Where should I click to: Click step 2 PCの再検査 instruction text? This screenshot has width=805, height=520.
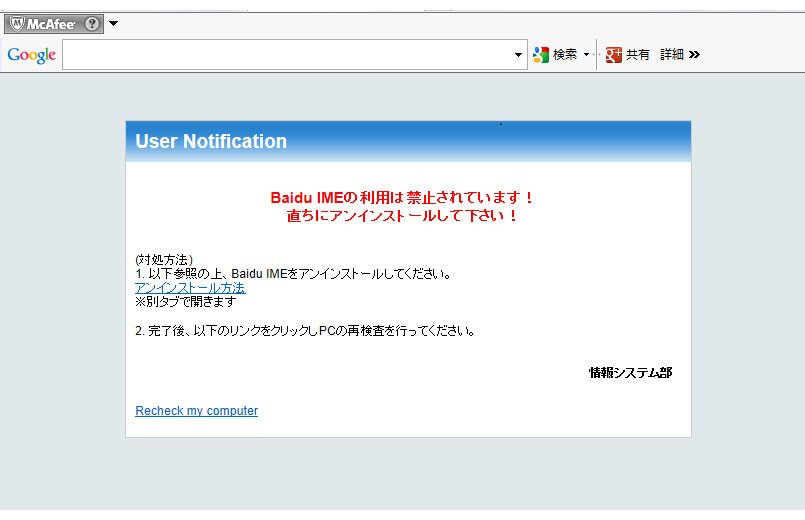(305, 331)
